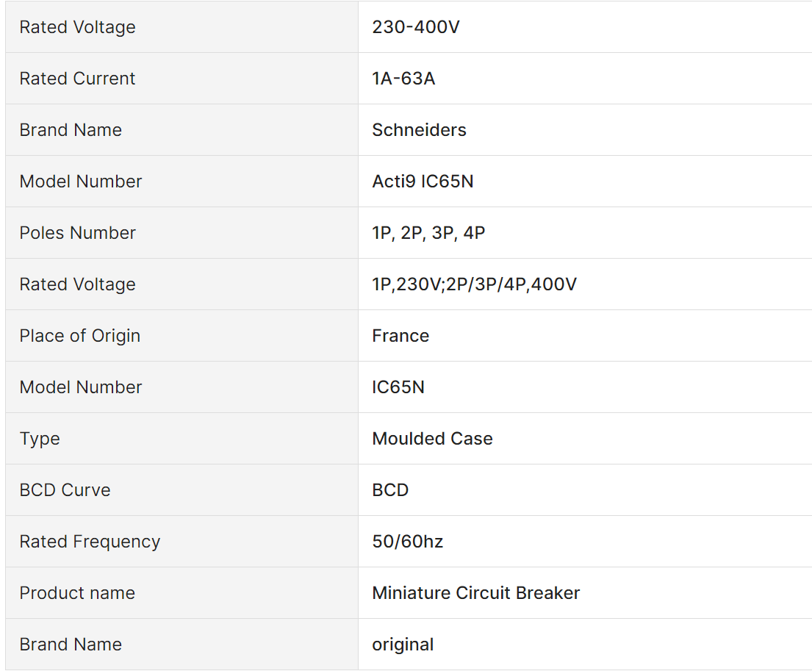Select the "France" origin value
812x671 pixels.
(400, 336)
